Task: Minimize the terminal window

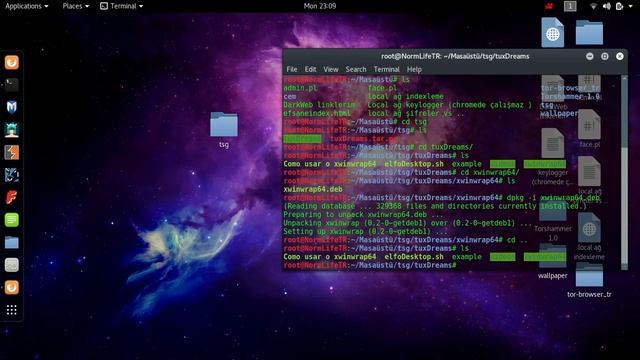Action: pos(590,56)
